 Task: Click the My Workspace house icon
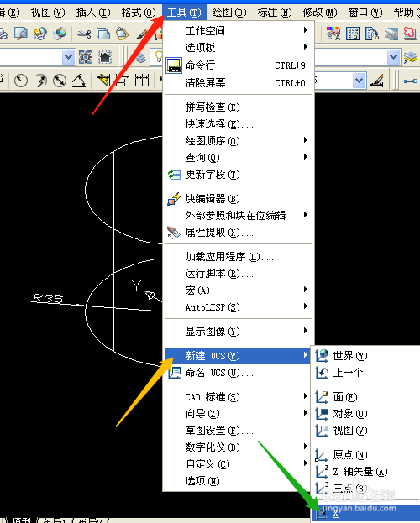(x=105, y=57)
